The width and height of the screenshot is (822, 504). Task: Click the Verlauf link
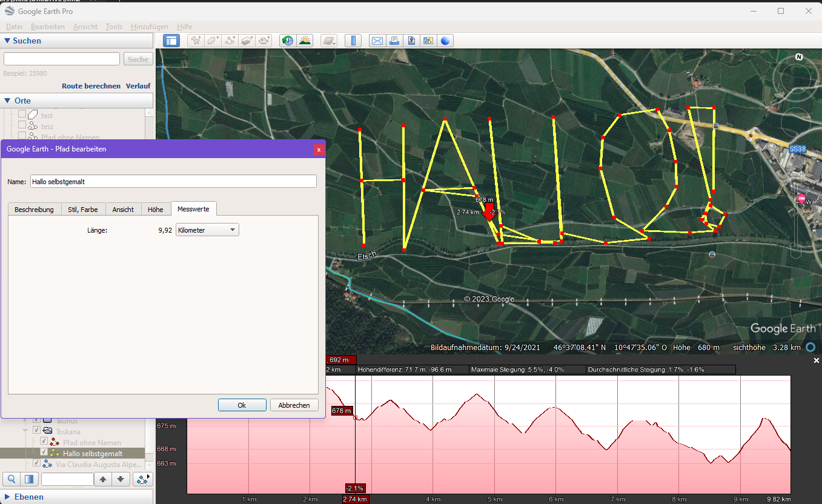[x=138, y=86]
